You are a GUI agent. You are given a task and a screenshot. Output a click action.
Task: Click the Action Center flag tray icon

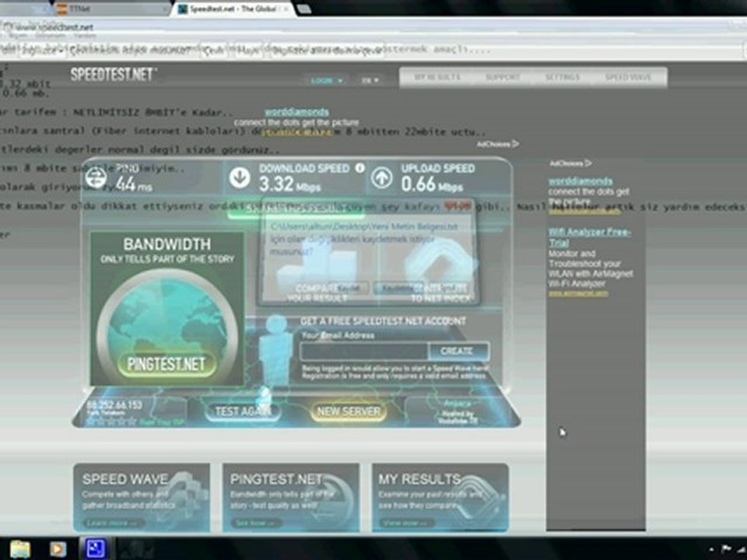tap(726, 549)
